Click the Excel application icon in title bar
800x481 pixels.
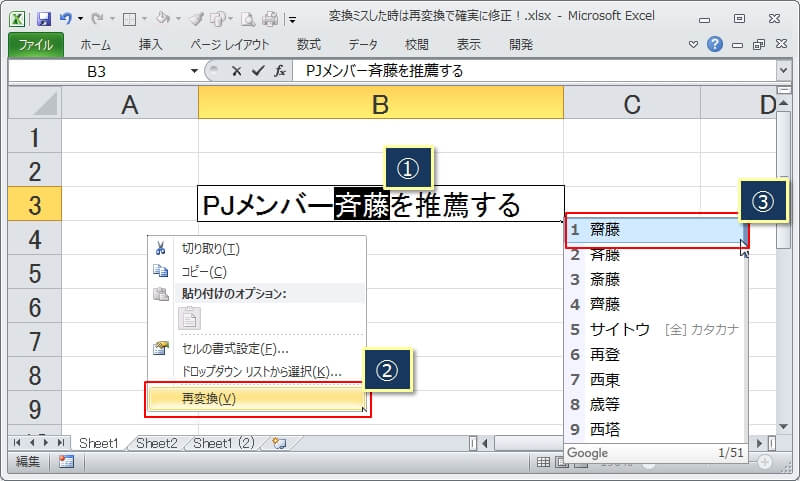click(x=17, y=19)
